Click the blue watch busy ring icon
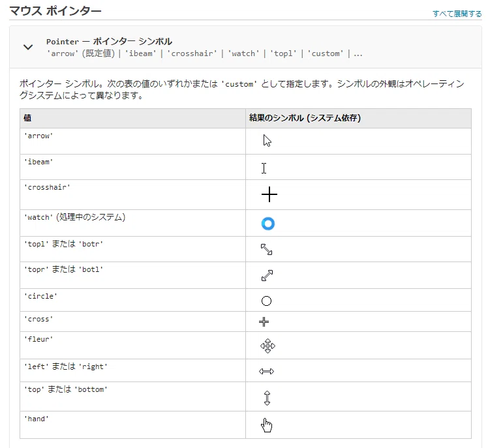This screenshot has height=448, width=488. tap(268, 224)
